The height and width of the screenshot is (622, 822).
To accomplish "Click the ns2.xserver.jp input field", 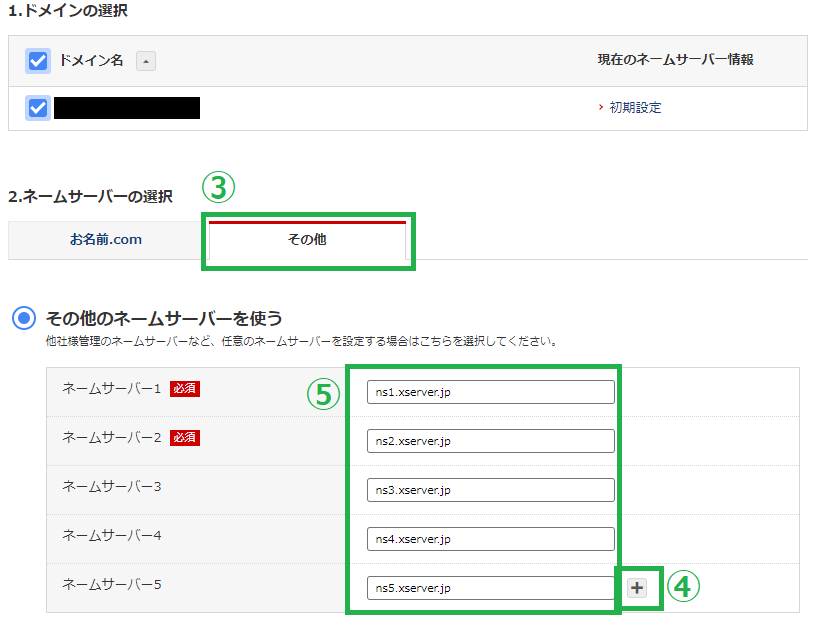I will 489,440.
